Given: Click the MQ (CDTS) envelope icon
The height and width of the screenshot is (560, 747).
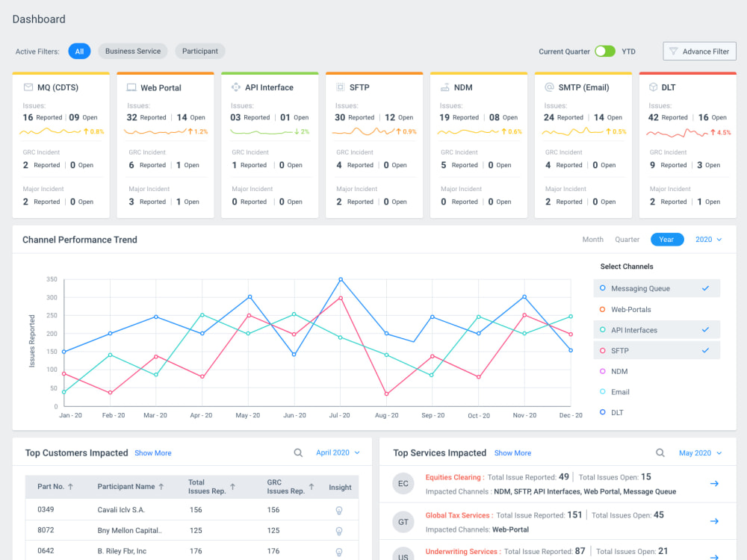Looking at the screenshot, I should [x=28, y=87].
